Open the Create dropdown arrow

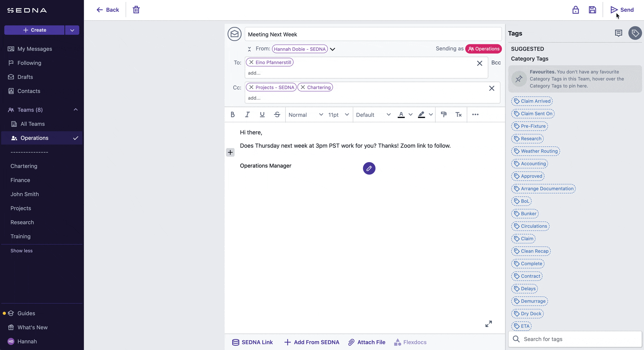pyautogui.click(x=72, y=30)
